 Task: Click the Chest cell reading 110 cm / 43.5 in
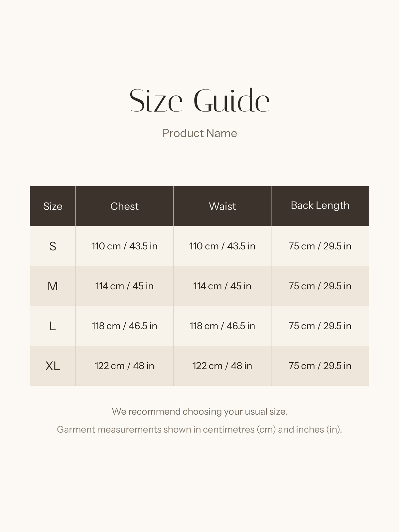click(124, 246)
